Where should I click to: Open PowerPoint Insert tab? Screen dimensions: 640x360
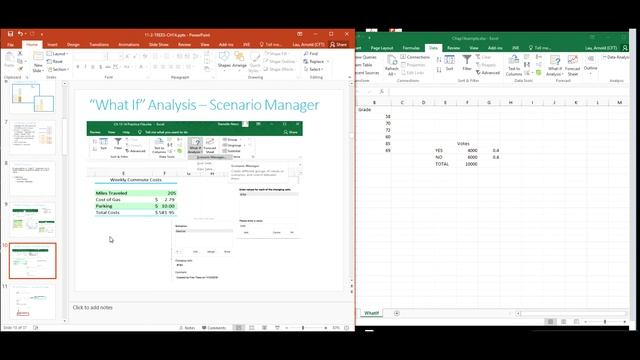52,44
